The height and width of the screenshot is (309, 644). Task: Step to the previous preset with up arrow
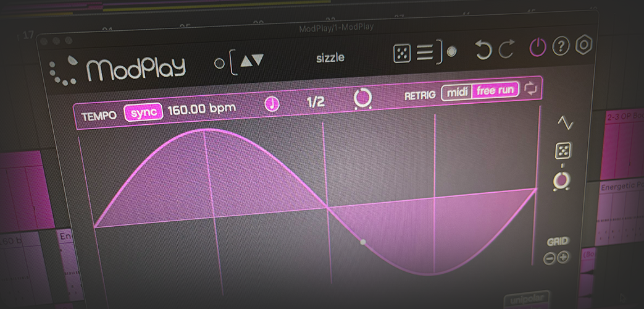[246, 61]
